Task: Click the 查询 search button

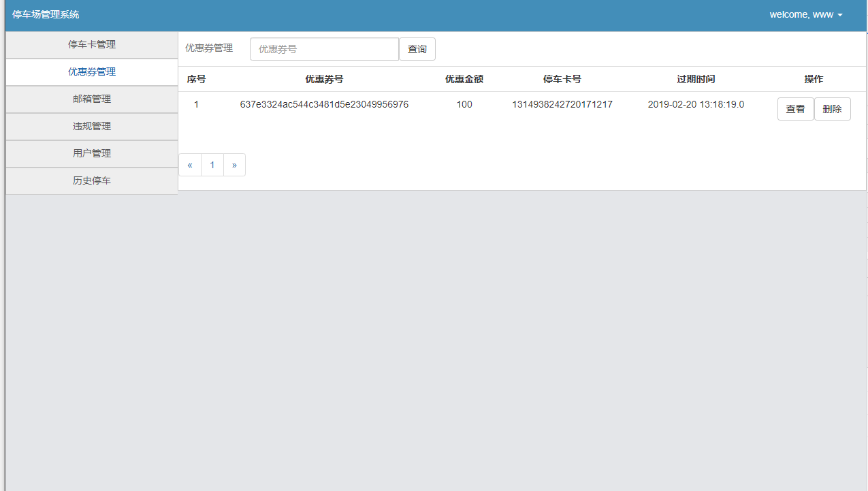Action: coord(417,48)
